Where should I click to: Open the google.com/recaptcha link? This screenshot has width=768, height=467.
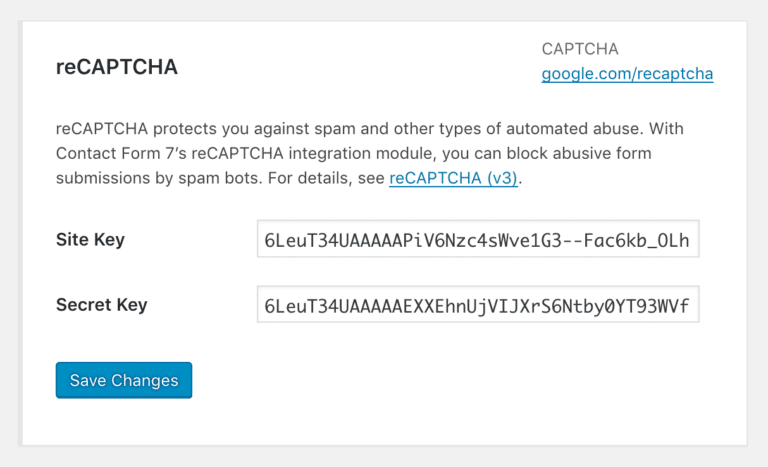(x=627, y=74)
